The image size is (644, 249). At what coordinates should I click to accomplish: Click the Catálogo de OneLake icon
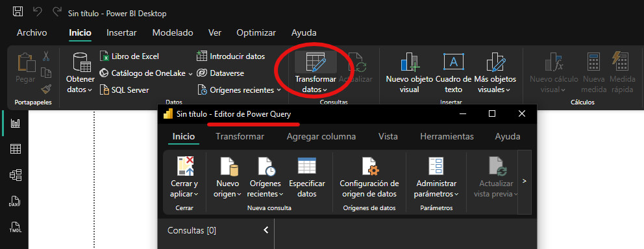pyautogui.click(x=104, y=73)
